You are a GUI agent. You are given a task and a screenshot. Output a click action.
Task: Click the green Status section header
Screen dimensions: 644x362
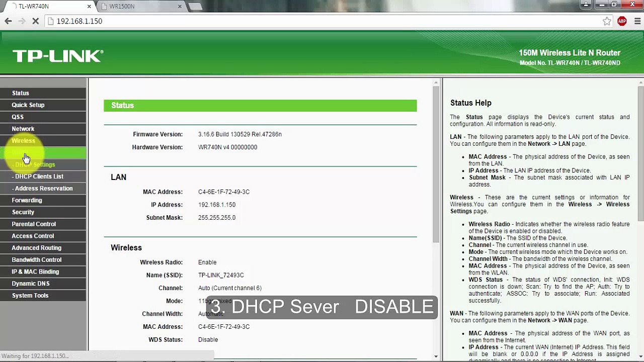pos(260,106)
